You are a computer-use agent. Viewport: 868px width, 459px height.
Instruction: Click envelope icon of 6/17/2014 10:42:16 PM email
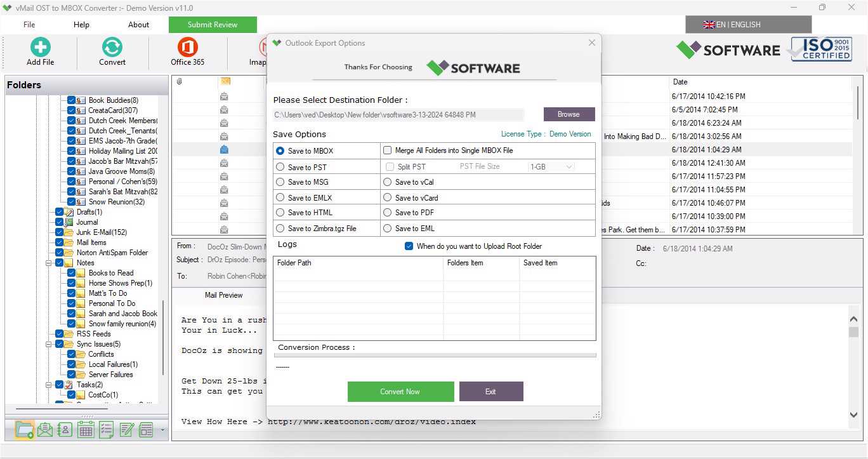point(224,96)
